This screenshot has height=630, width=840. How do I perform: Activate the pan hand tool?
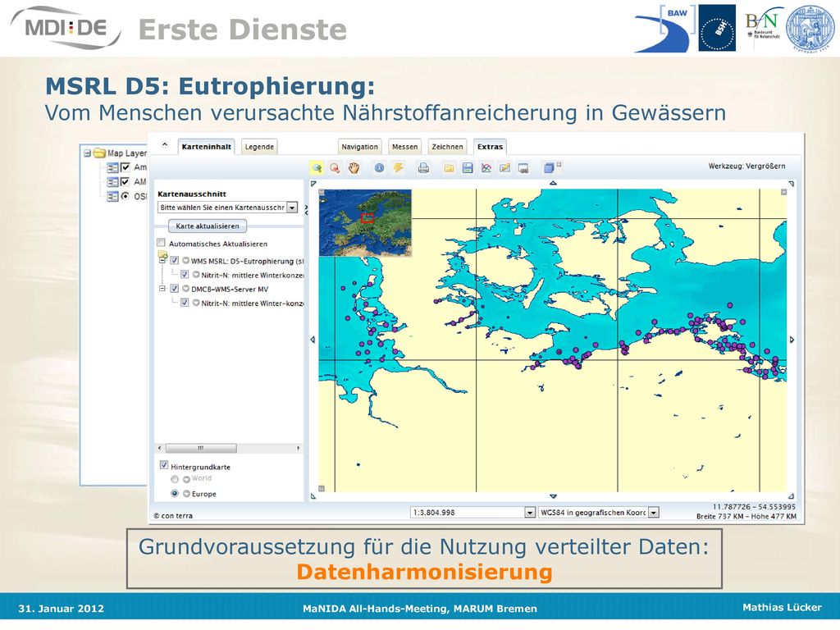pos(354,168)
